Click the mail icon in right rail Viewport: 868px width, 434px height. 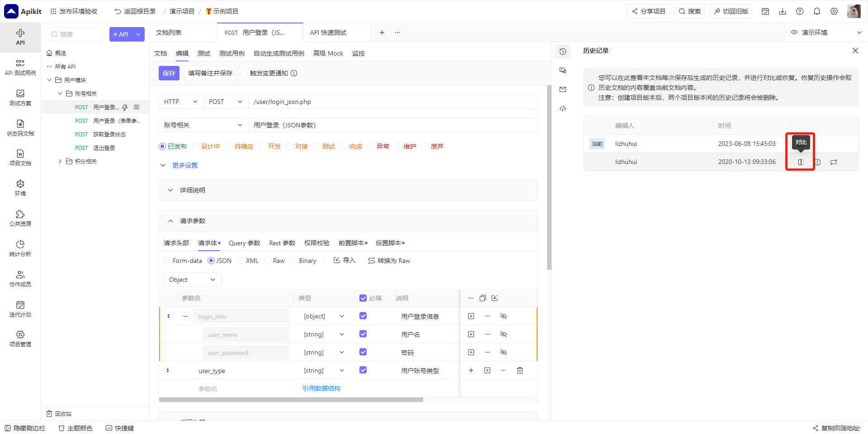click(563, 89)
